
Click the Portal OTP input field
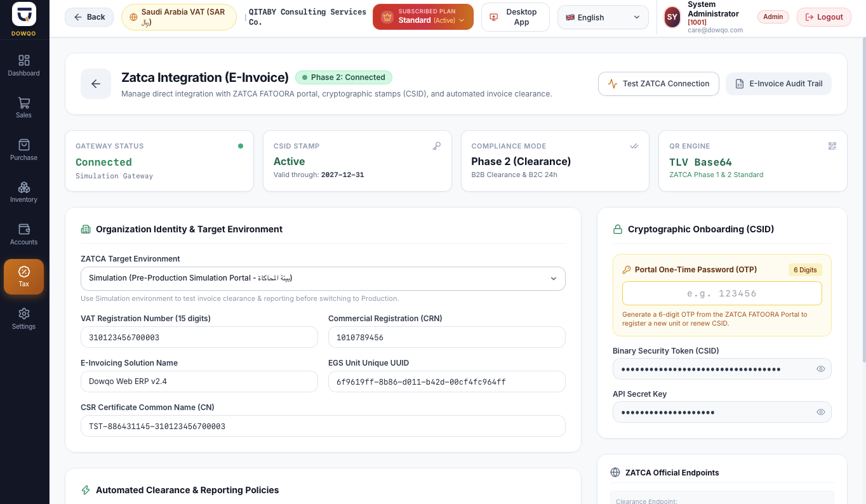[x=722, y=293]
